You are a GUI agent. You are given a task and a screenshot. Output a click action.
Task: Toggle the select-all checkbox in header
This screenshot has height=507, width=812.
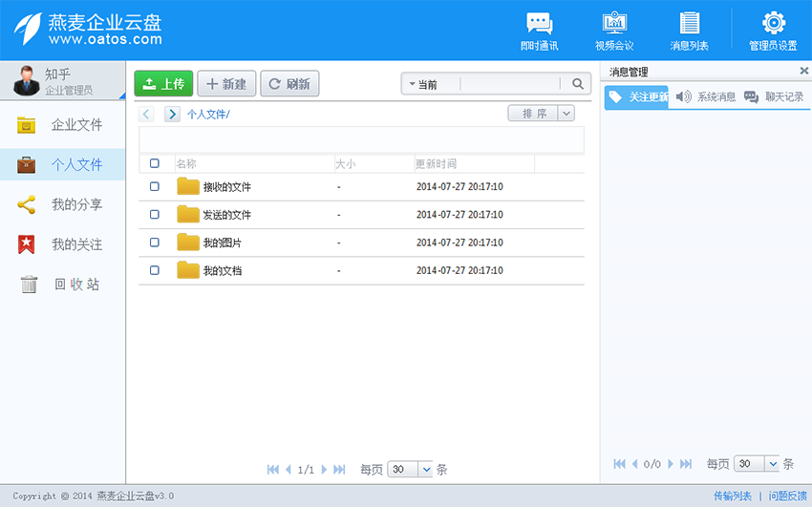(x=155, y=163)
